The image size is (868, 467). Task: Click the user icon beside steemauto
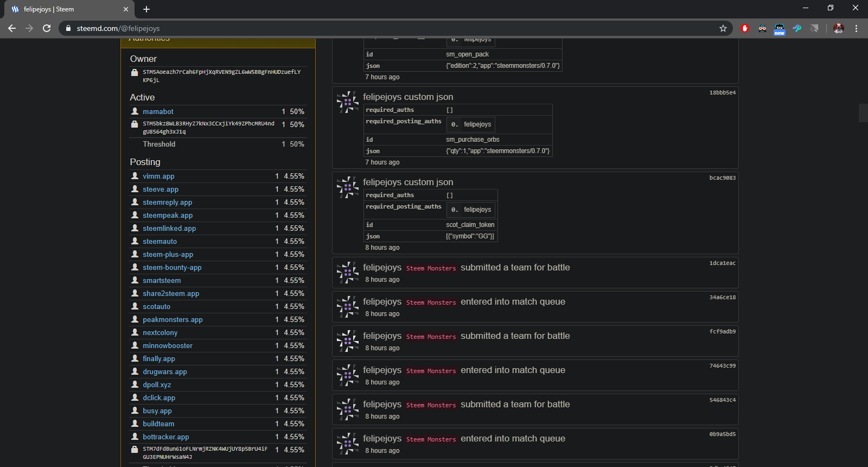coord(135,241)
